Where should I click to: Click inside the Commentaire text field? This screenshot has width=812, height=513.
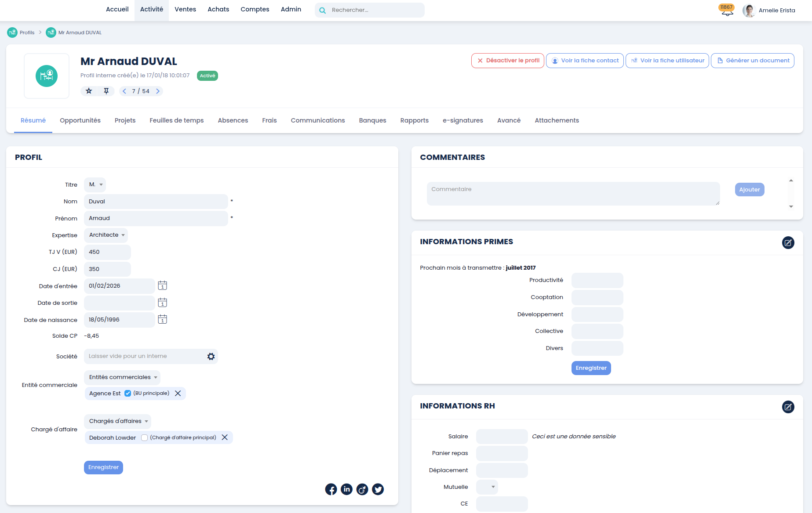tap(572, 193)
